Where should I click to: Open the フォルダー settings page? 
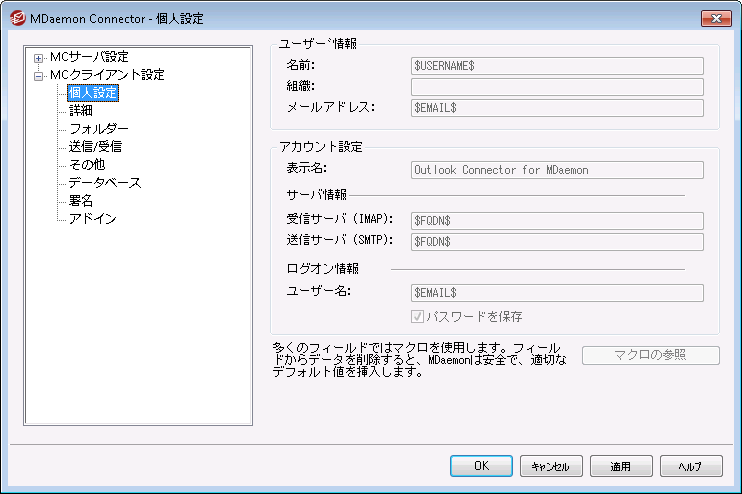[99, 129]
